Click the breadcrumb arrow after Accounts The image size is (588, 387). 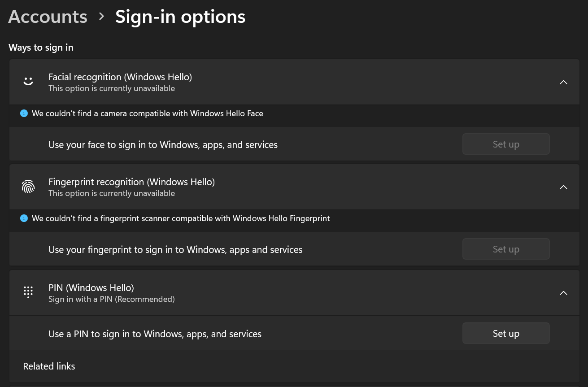[101, 17]
